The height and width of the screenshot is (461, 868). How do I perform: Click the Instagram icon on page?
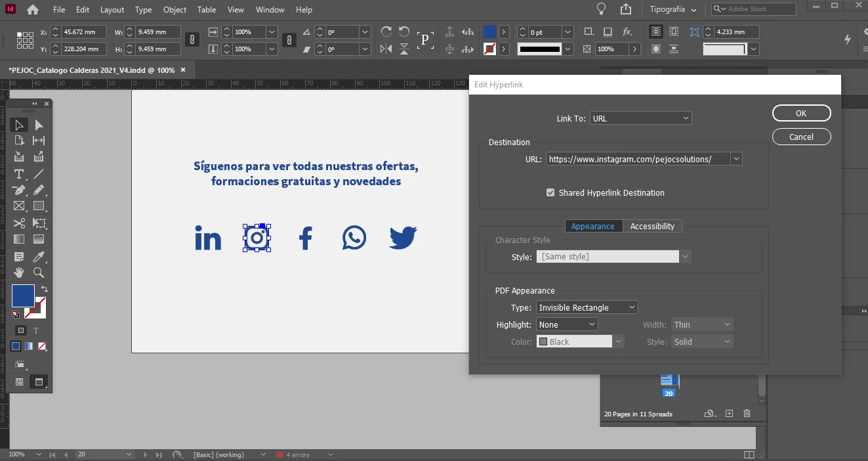coord(257,238)
